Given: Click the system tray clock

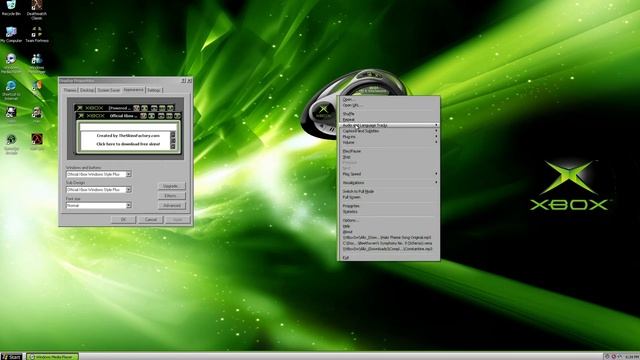Looking at the screenshot, I should 633,357.
